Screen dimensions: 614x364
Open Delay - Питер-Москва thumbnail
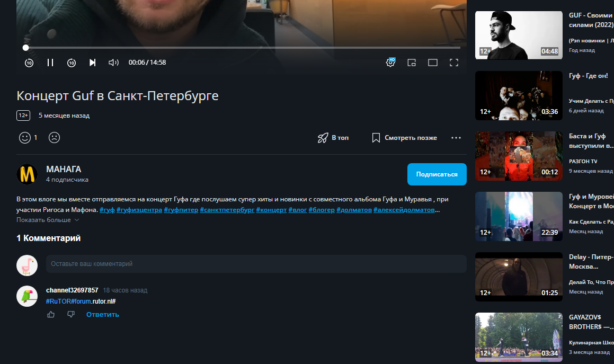click(x=519, y=277)
